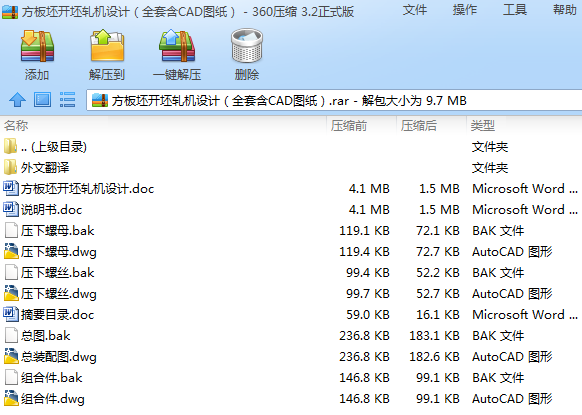Screen dimensions: 582x415
Task: Select file name 组合件.dwg
Action: 53,399
